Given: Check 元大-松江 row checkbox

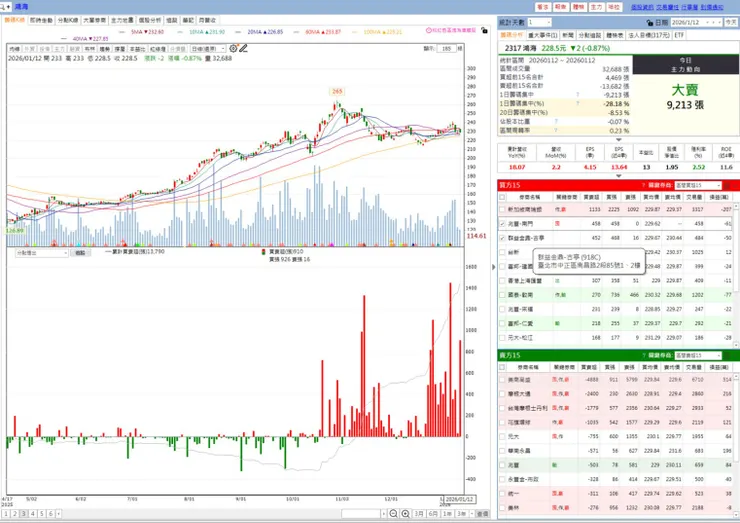Looking at the screenshot, I should 502,337.
